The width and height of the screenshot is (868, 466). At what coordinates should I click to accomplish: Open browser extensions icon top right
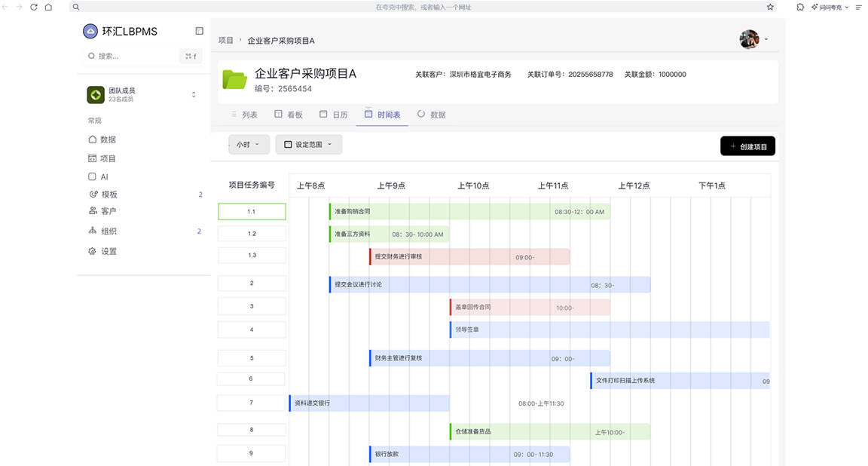click(800, 8)
